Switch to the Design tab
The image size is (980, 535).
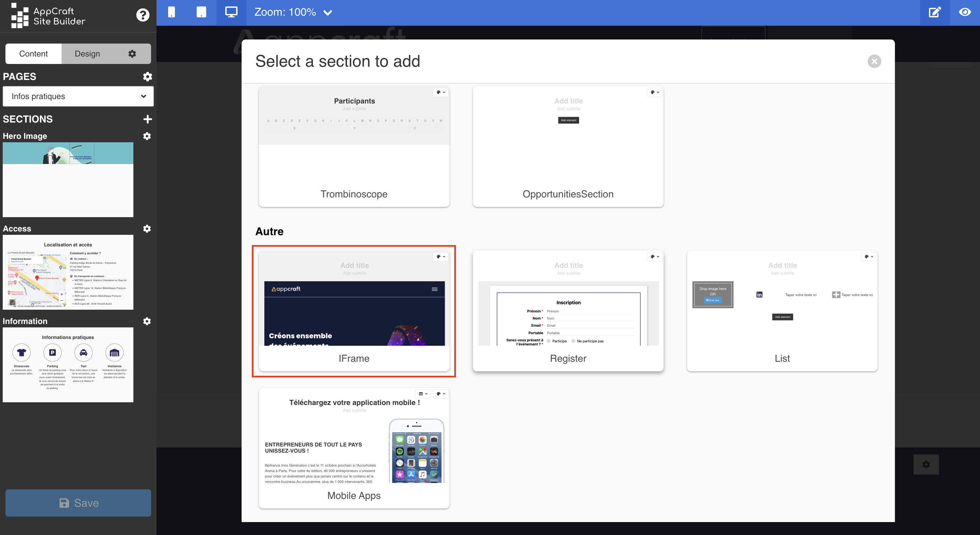tap(87, 54)
